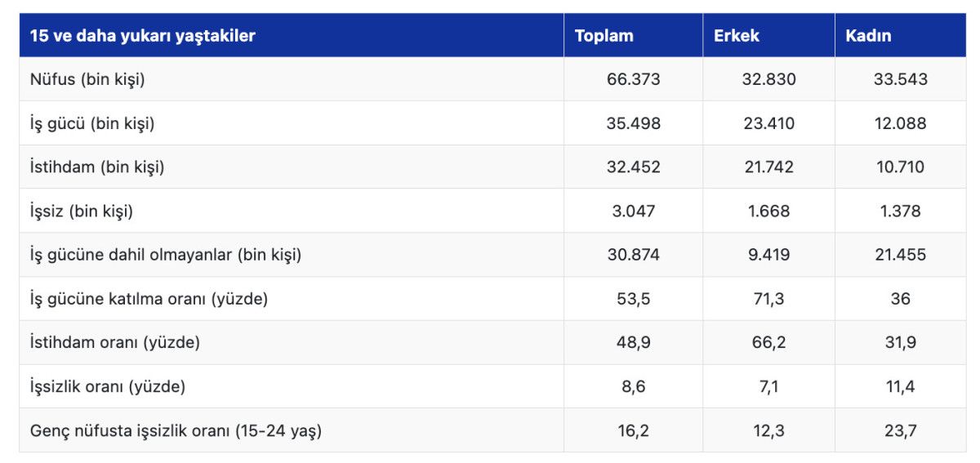Select the 'İş gücü (bin kişi)' row label
Screen dimensions: 980x463
tap(92, 124)
